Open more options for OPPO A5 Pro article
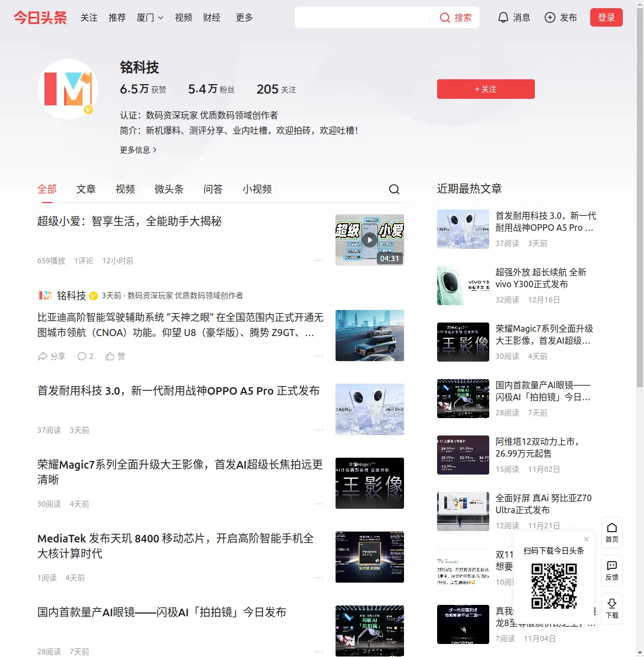This screenshot has width=644, height=657. pos(319,430)
